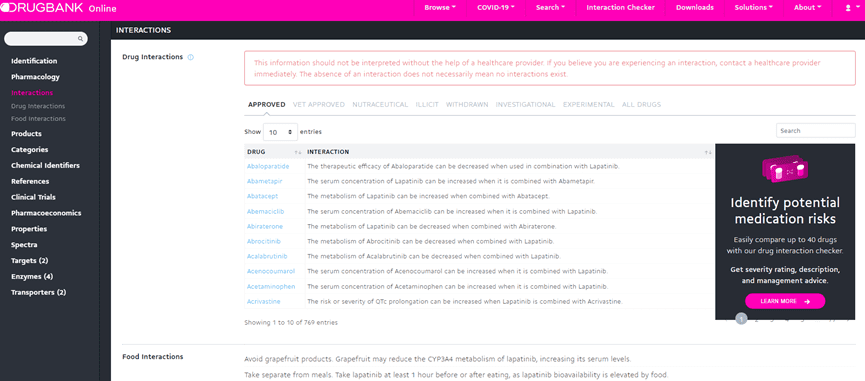Screen dimensions: 865x381
Task: Click the pill illustration in the ad
Action: [785, 169]
